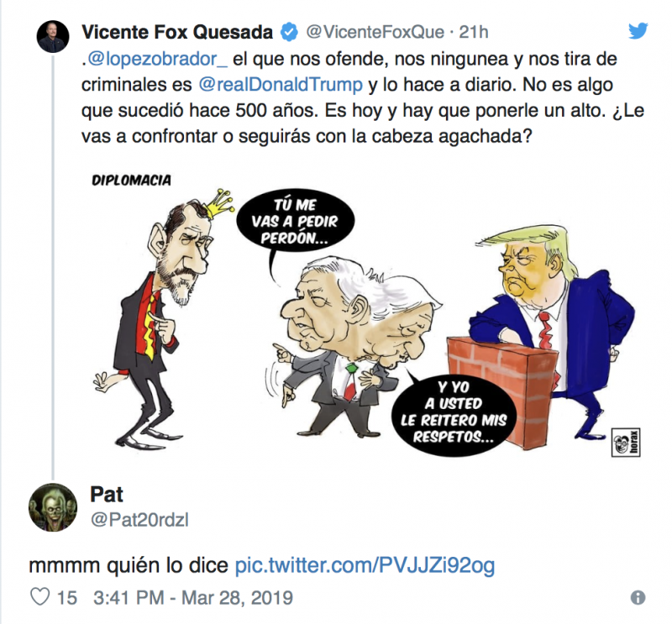
Task: Click the 15 likes count
Action: [x=67, y=597]
